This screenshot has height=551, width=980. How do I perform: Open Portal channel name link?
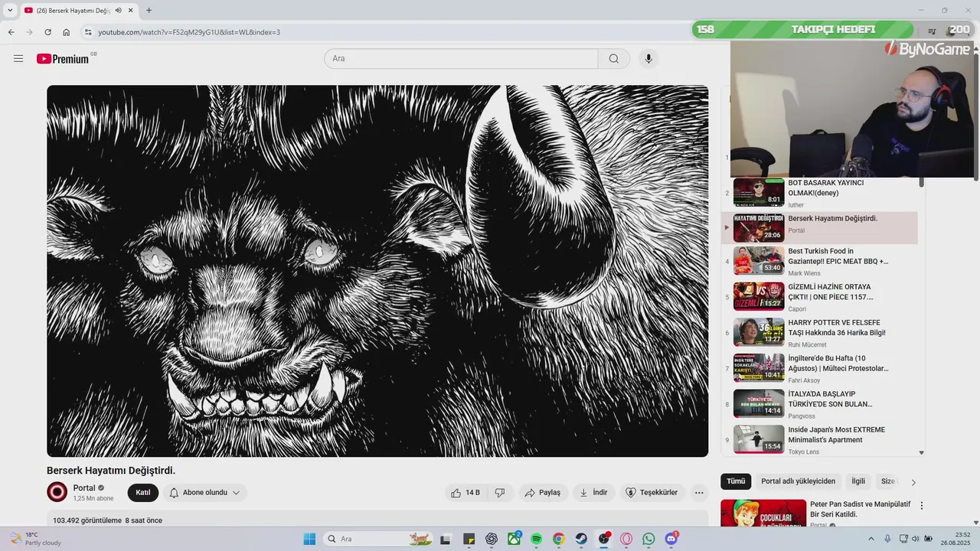click(84, 488)
